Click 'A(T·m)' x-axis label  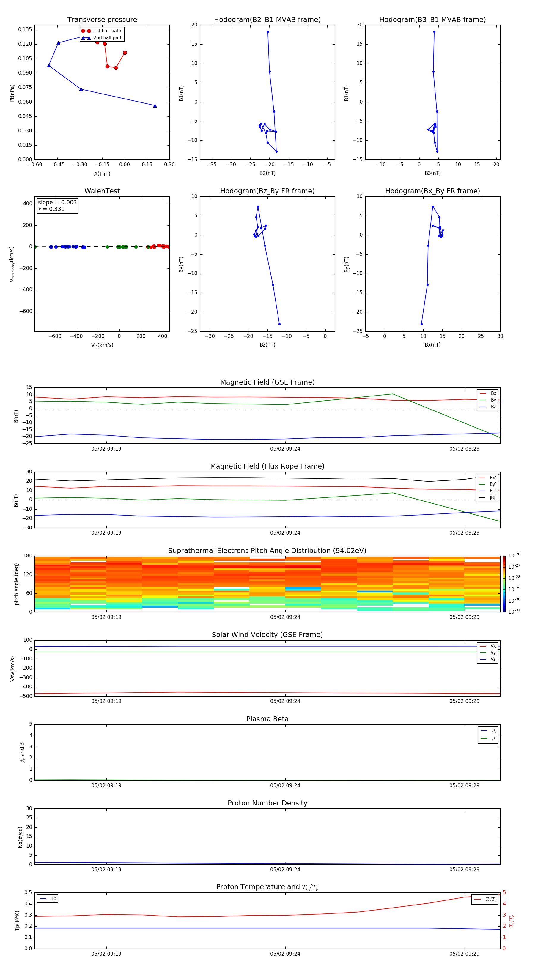[102, 174]
